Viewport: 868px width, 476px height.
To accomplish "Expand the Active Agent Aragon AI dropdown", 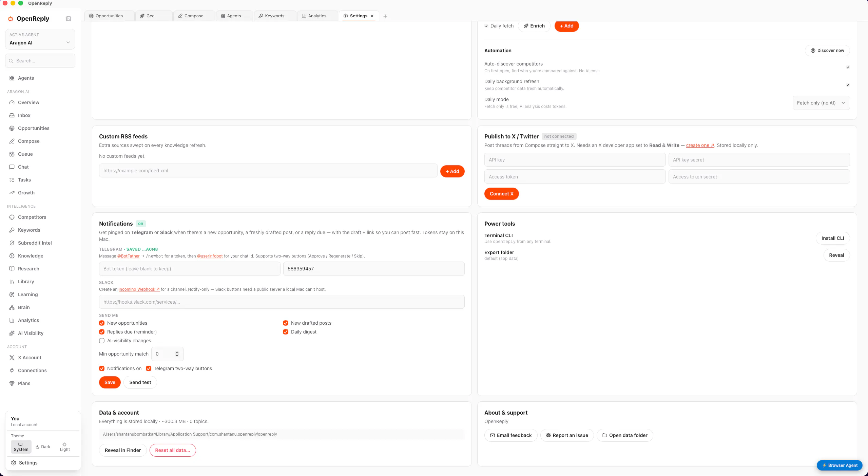I will coord(40,39).
